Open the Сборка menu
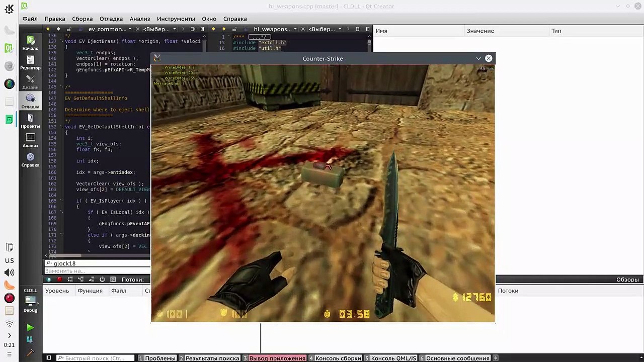 (82, 19)
